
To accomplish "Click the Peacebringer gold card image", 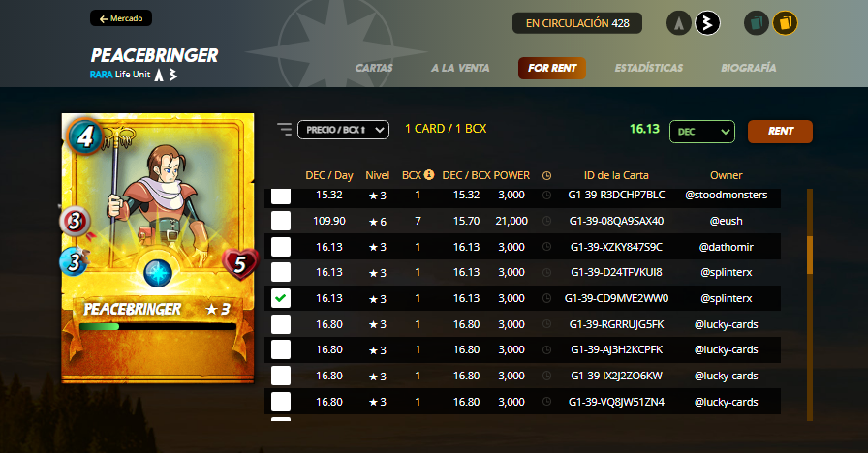I will pos(158,248).
